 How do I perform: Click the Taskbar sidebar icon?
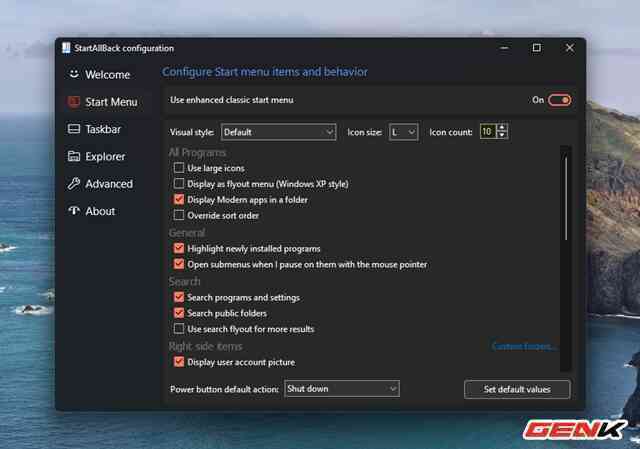point(74,129)
